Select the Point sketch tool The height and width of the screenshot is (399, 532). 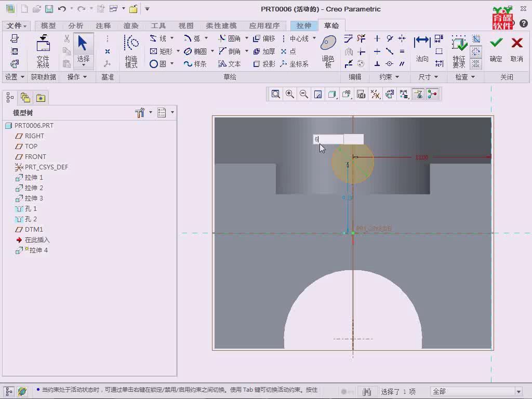(x=288, y=51)
